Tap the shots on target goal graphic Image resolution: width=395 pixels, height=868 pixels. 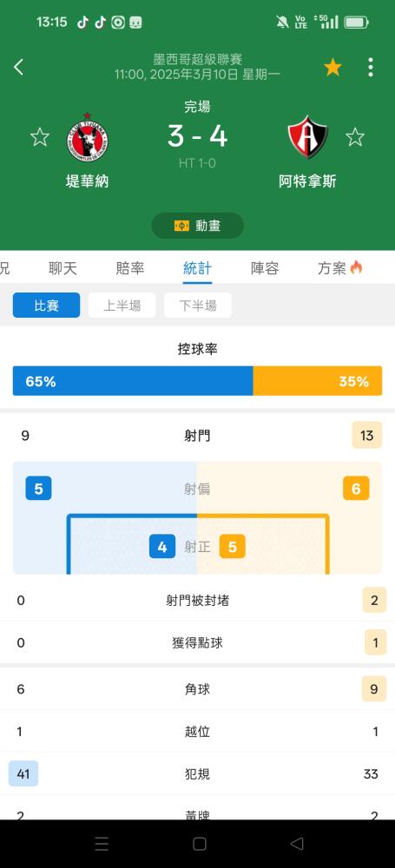(x=198, y=545)
